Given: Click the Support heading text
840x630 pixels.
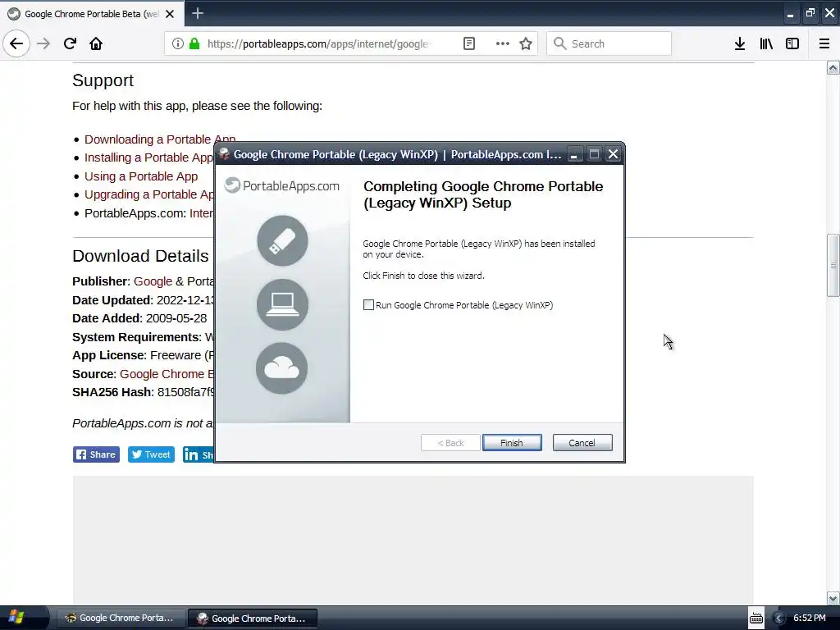Looking at the screenshot, I should (103, 80).
